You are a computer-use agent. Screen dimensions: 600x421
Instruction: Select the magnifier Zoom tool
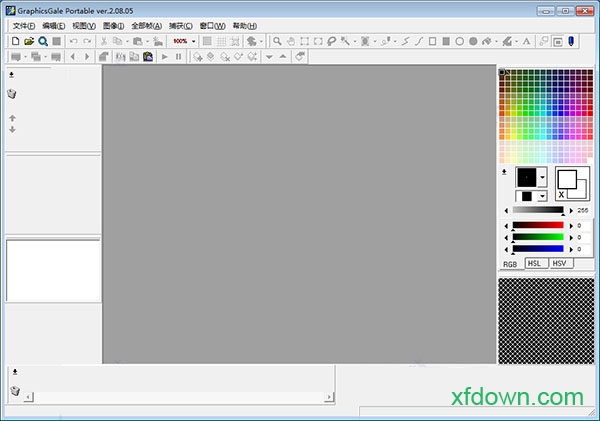click(277, 42)
